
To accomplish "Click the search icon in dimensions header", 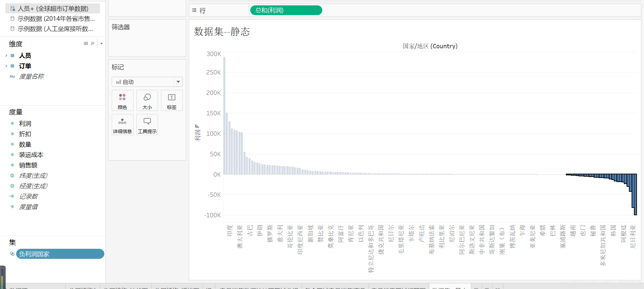I will coord(93,44).
